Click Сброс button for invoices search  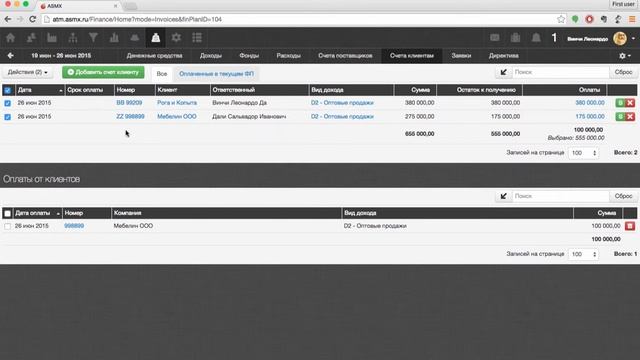pyautogui.click(x=623, y=72)
